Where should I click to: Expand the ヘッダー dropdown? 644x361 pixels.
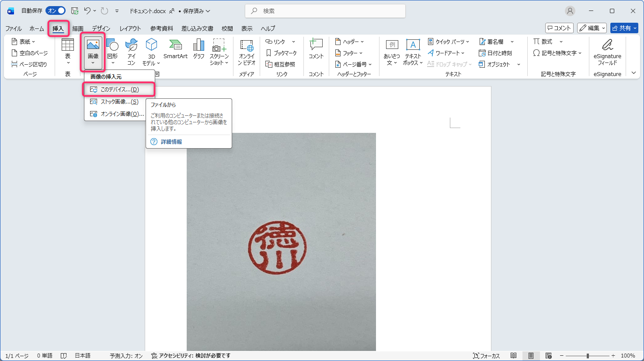coord(350,42)
